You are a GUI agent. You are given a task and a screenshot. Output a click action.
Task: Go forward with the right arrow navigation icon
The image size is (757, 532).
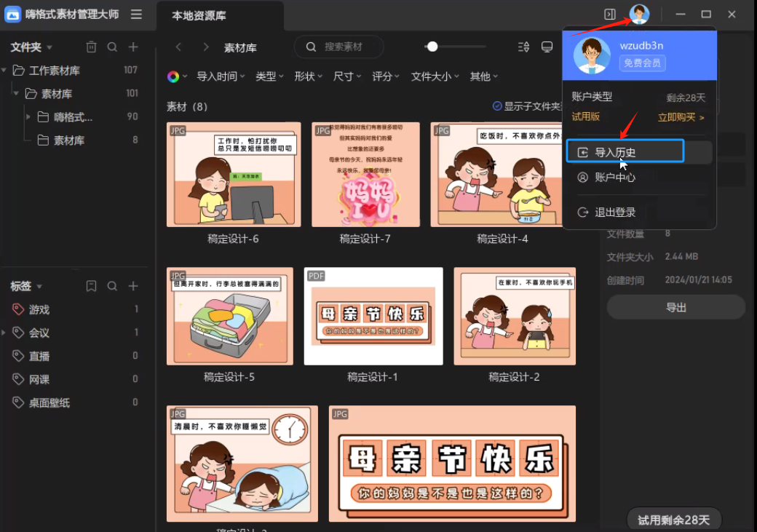click(x=206, y=47)
